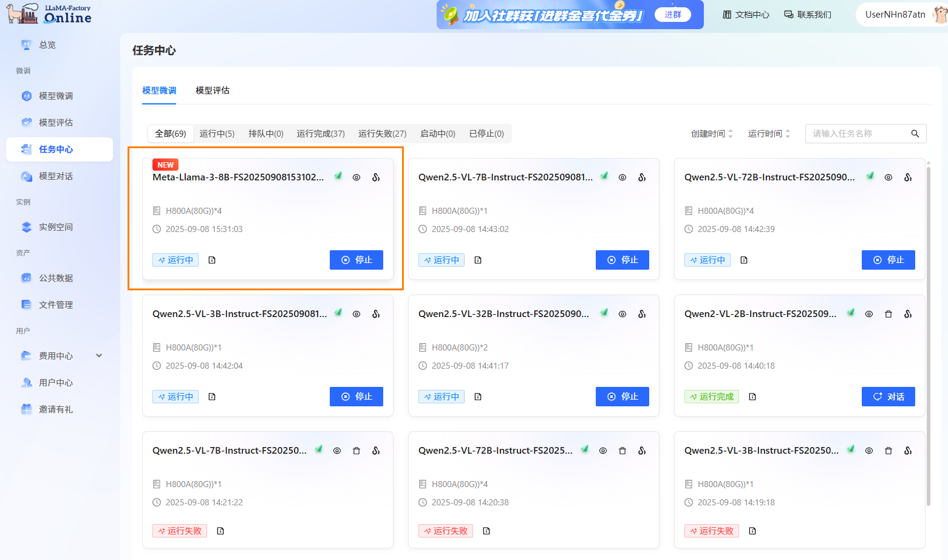Image resolution: width=948 pixels, height=560 pixels.
Task: Click the loss-curve icon on the Qwen2.5-VL-72B running card
Action: (908, 177)
